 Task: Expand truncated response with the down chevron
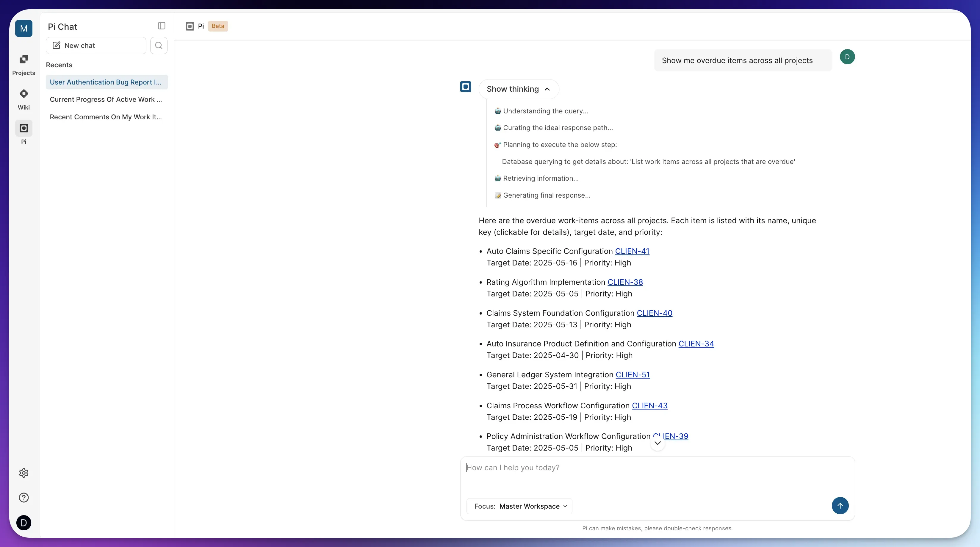click(658, 443)
